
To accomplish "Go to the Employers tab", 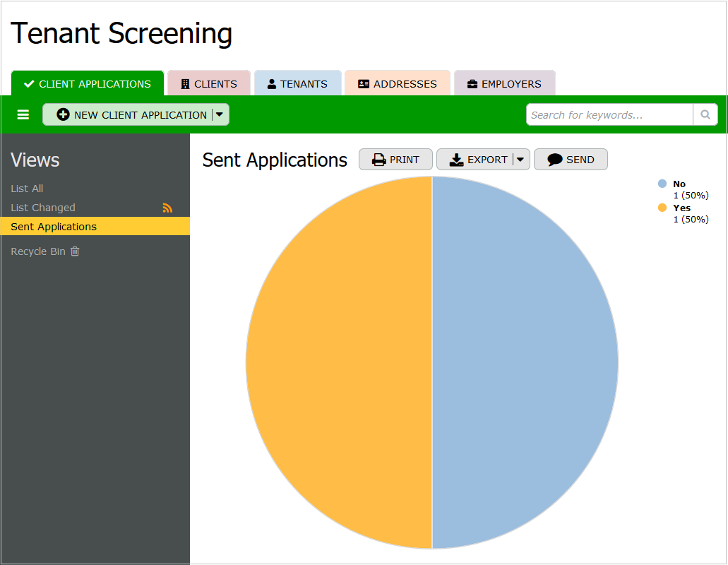I will tap(504, 83).
